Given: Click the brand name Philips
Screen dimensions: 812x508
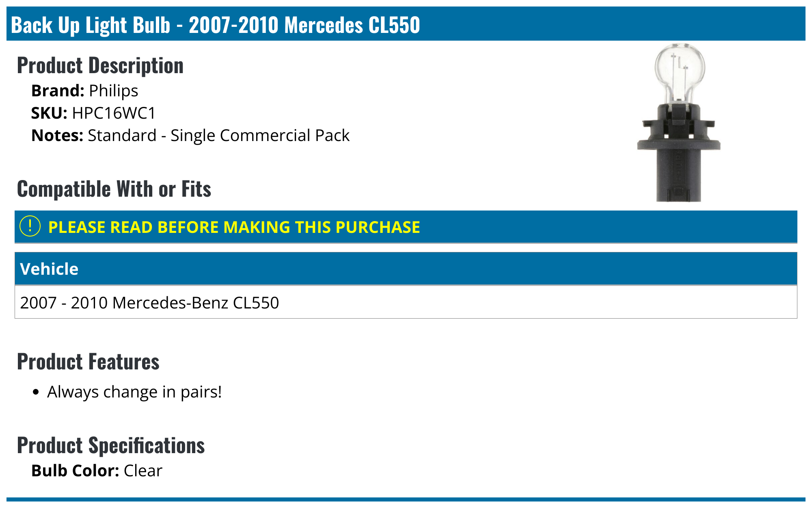Looking at the screenshot, I should (x=114, y=91).
